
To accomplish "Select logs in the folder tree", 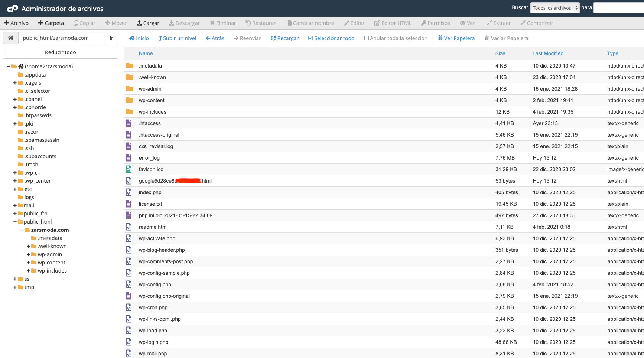I will (29, 197).
